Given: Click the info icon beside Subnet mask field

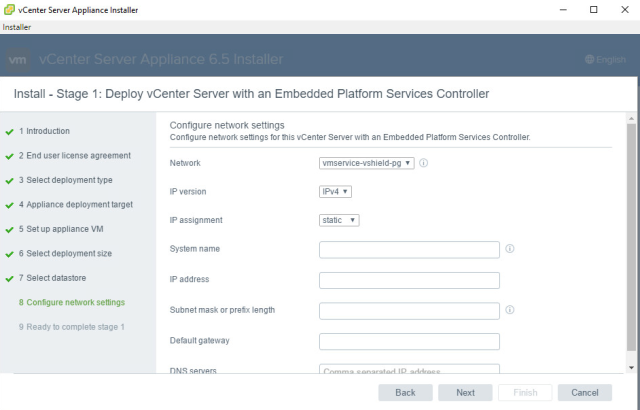Looking at the screenshot, I should coord(510,310).
